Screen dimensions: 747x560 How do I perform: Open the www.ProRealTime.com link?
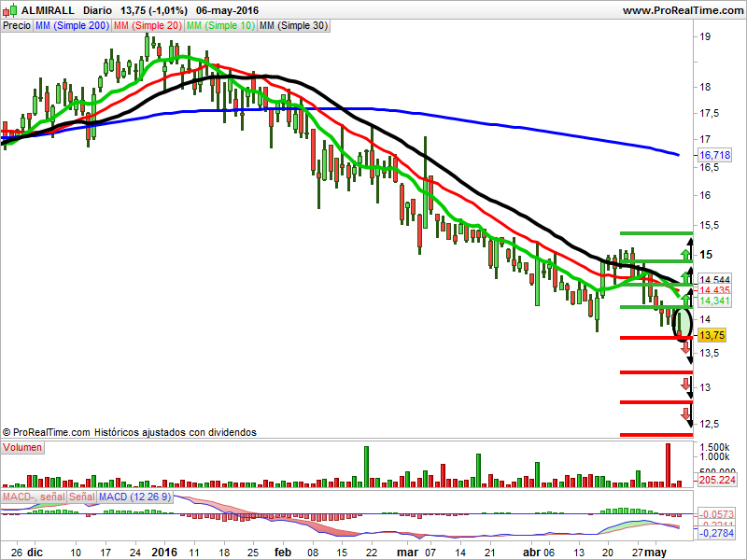683,10
